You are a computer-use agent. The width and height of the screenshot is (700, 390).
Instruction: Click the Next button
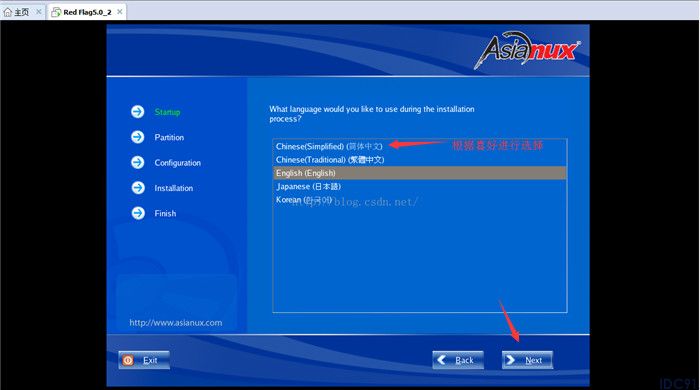point(527,360)
